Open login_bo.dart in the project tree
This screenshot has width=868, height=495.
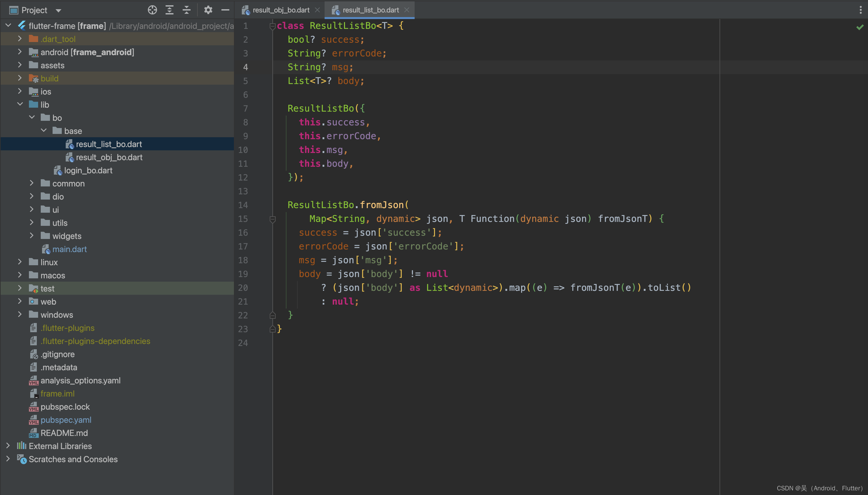coord(88,170)
